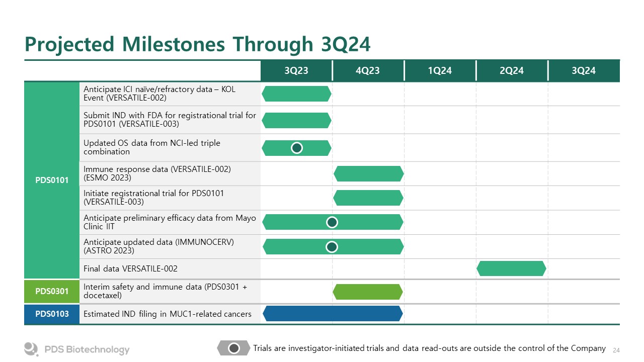644x362 pixels.
Task: Click the Submit IND with FDA row text
Action: pyautogui.click(x=170, y=120)
